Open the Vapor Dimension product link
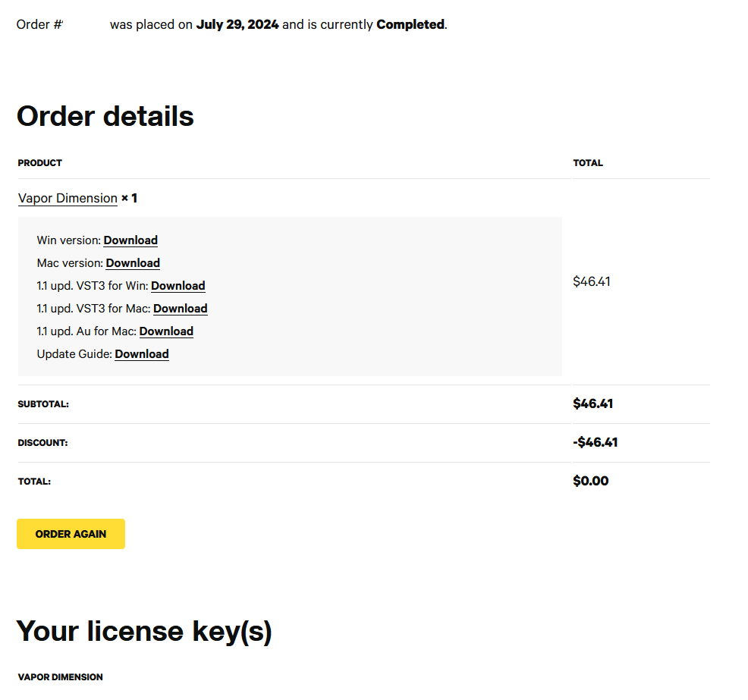Screen dimensions: 748x700 tap(68, 198)
